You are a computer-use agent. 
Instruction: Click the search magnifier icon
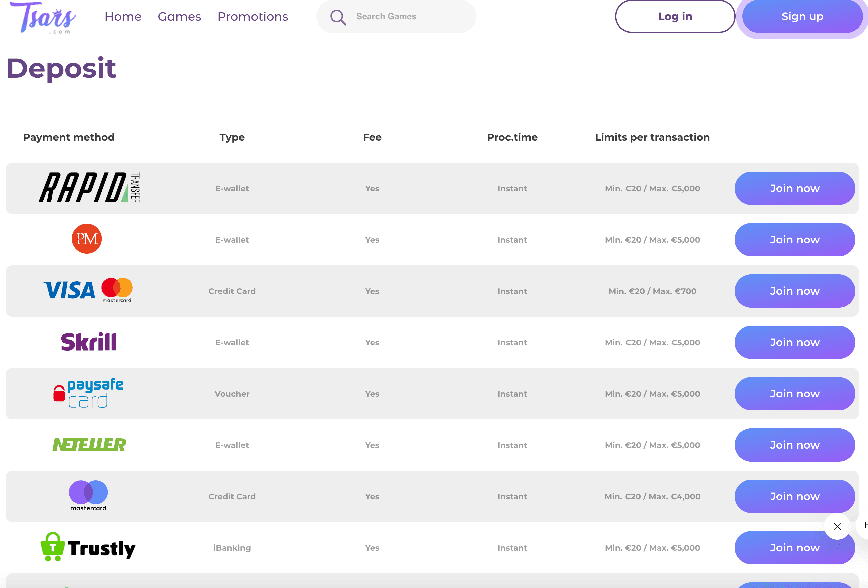point(338,17)
